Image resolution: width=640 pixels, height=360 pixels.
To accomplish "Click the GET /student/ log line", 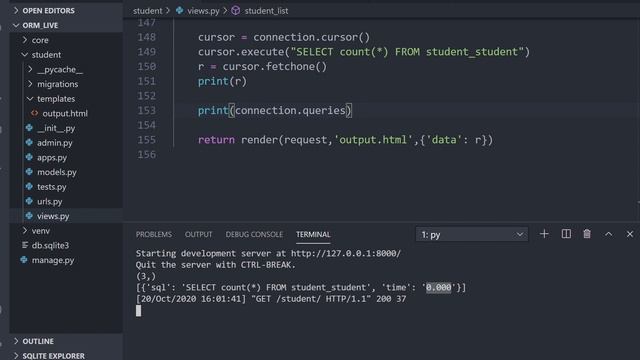I will point(271,299).
